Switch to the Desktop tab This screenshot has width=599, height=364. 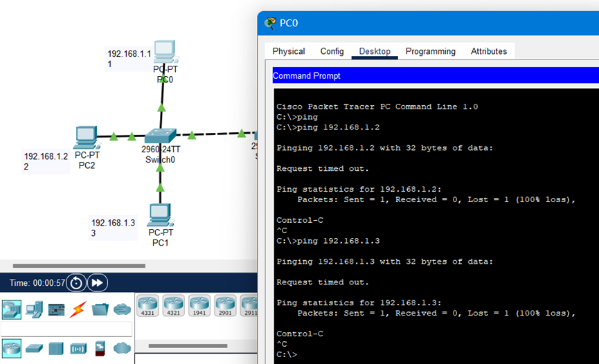(x=375, y=51)
